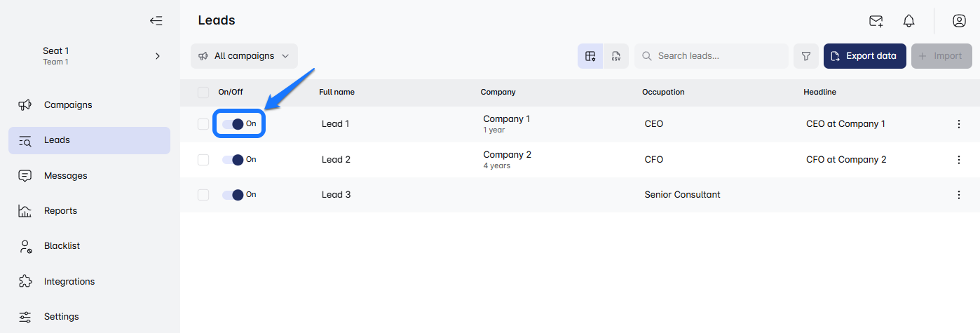
Task: Toggle off the Lead 1 switch
Action: click(233, 124)
